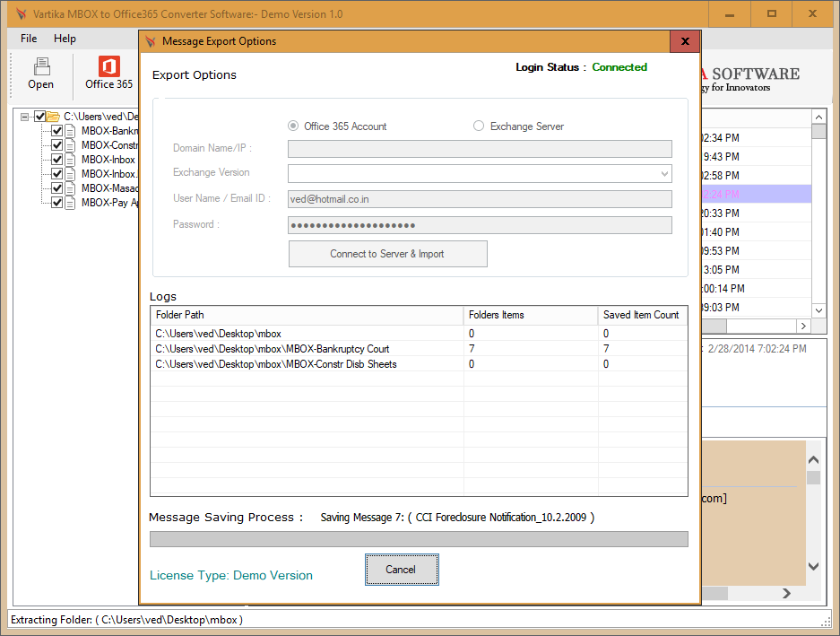Click the message saving progress bar

pos(419,539)
